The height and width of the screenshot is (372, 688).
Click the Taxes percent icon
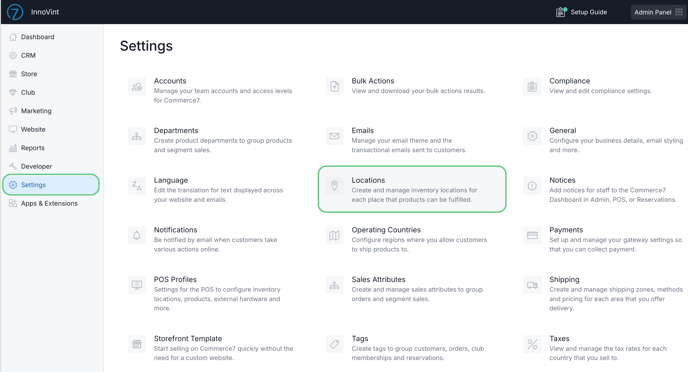532,344
